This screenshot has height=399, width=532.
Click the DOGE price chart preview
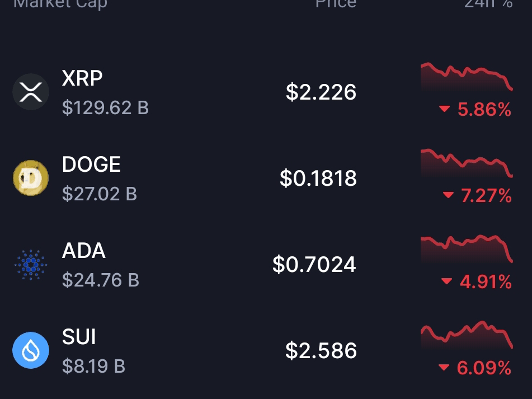click(467, 163)
